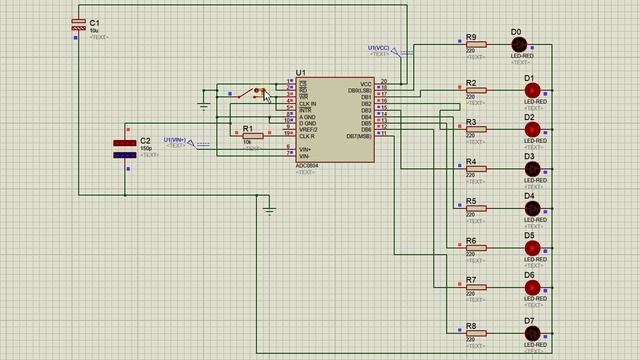The image size is (640, 360).
Task: Click the U1 ADC0804 chip body
Action: [x=335, y=120]
